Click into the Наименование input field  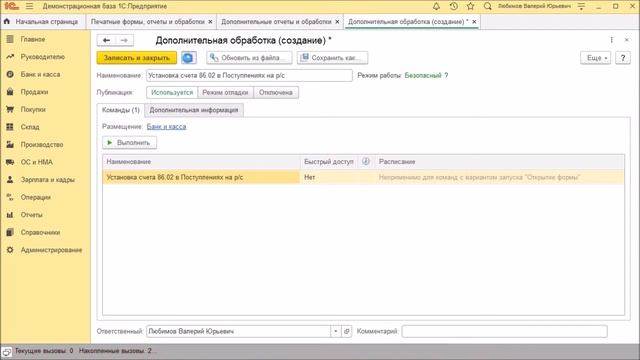[249, 75]
